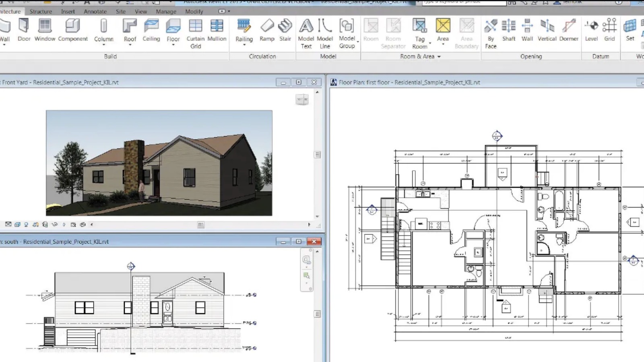Screen dimensions: 644x362
Task: Place a Grid datum
Action: (x=609, y=30)
